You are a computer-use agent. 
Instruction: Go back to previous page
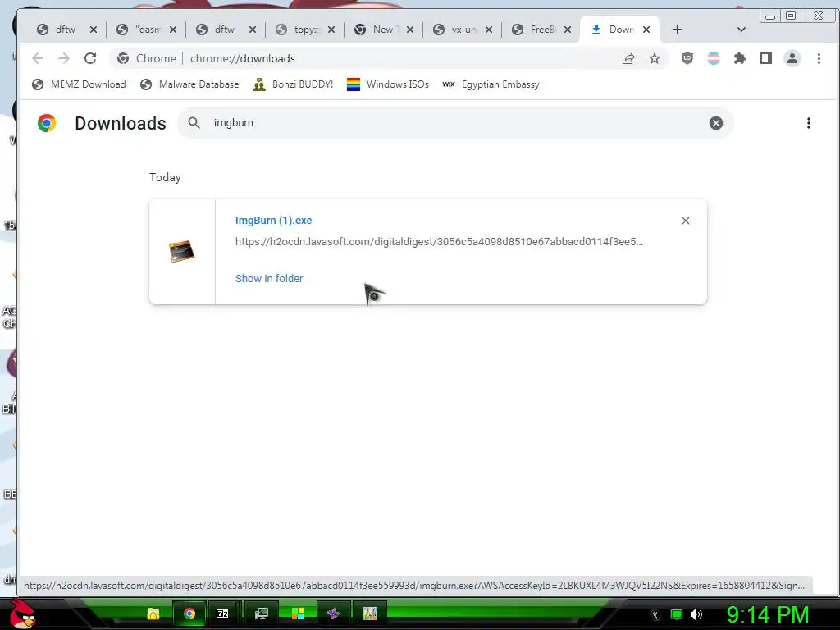38,58
